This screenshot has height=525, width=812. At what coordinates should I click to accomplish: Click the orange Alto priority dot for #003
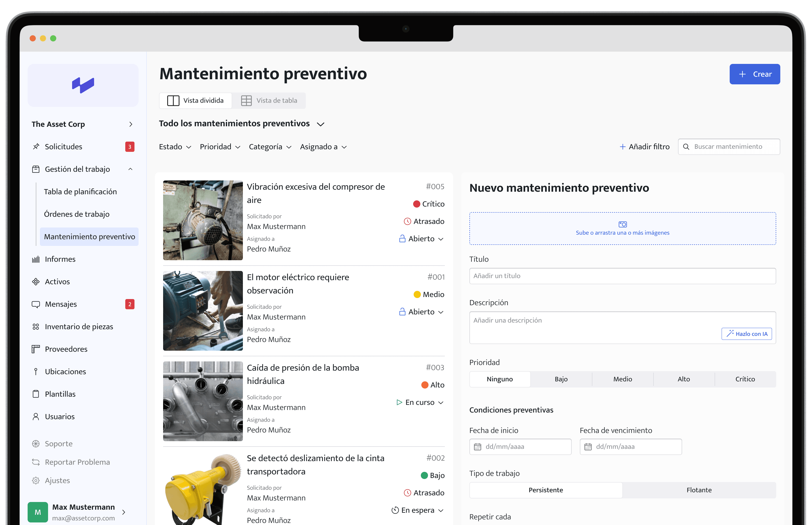pyautogui.click(x=424, y=385)
